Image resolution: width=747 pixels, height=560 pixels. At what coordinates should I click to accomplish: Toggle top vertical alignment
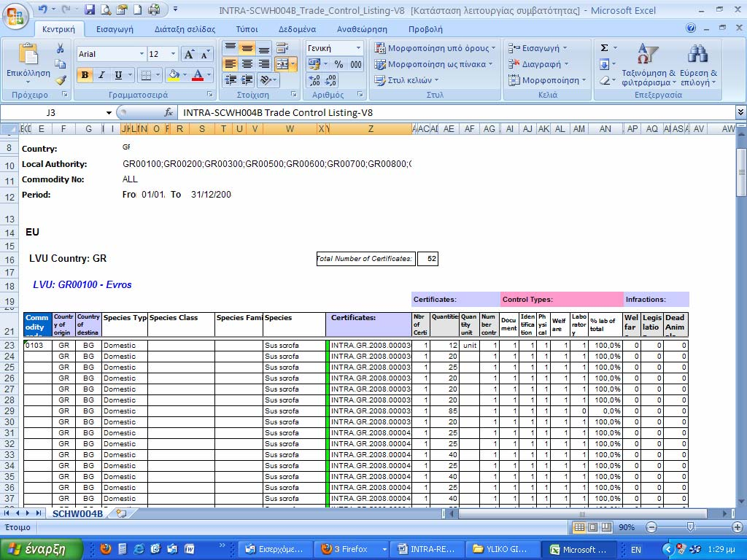(x=231, y=48)
